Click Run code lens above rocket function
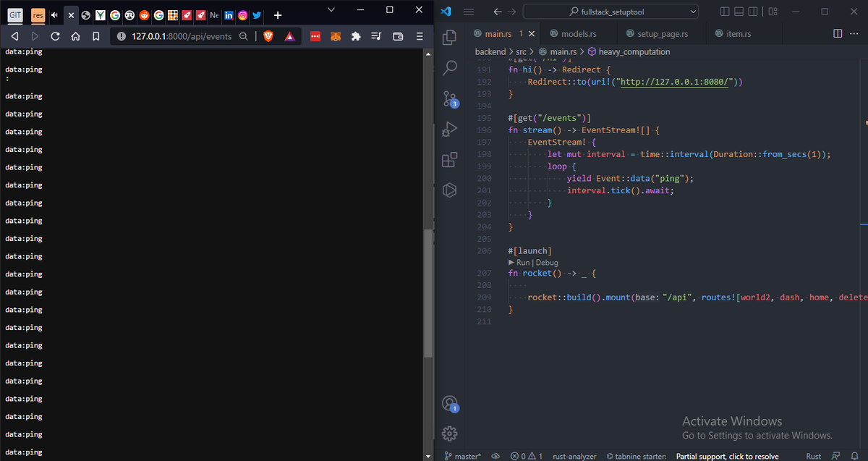Image resolution: width=868 pixels, height=461 pixels. [x=523, y=263]
